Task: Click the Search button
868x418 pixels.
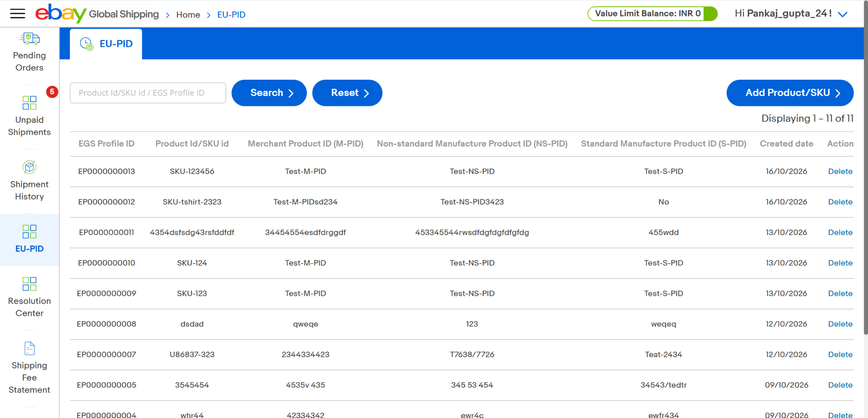Action: 269,93
